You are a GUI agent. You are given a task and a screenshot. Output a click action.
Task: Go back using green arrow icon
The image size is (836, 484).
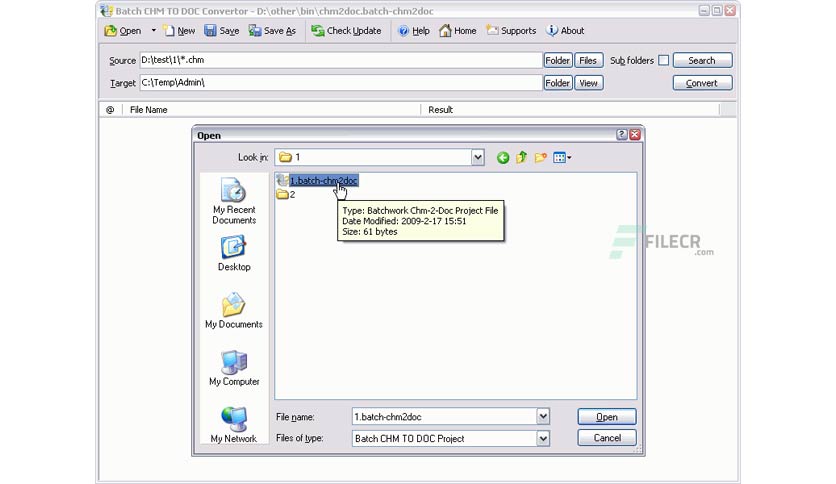(503, 158)
